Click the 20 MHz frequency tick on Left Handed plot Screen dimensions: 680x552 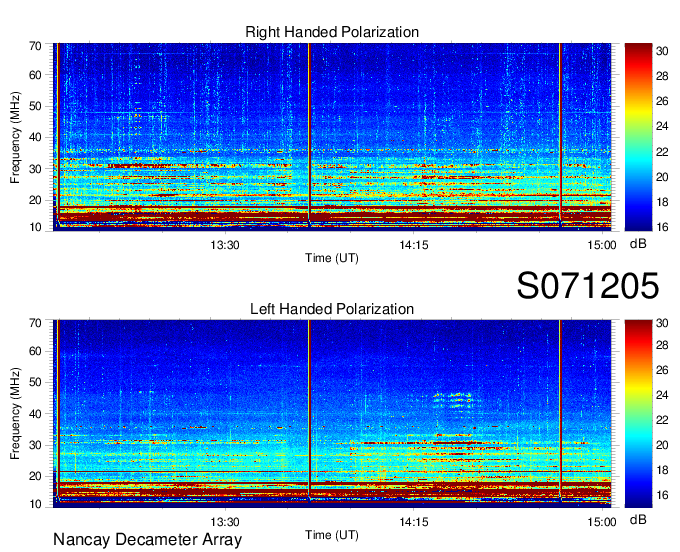(35, 476)
